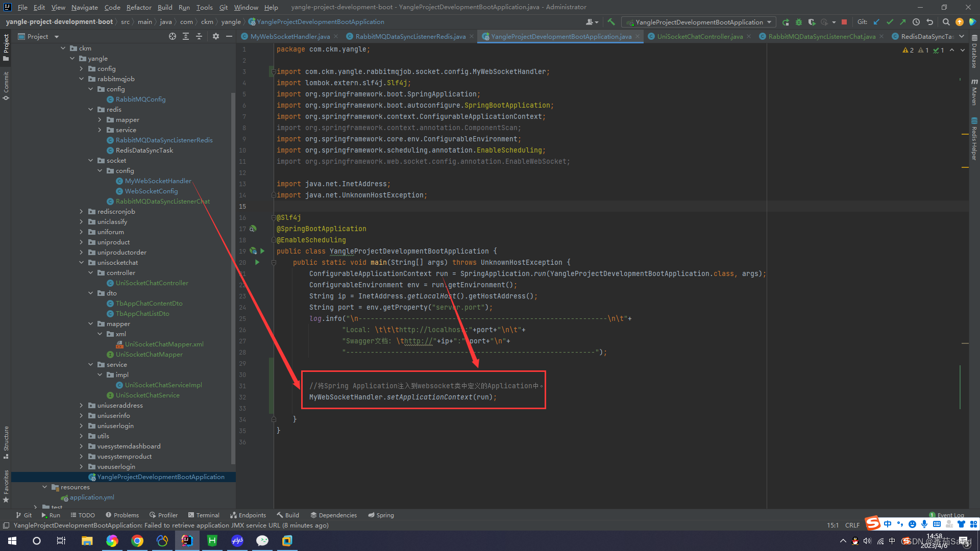Screen dimensions: 980x551
Task: Open Git history clock icon
Action: pos(916,22)
